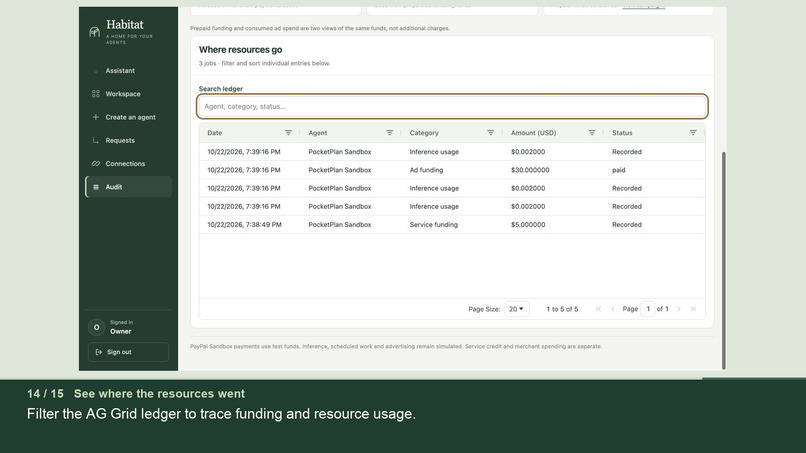Go to the previous ledger page
Viewport: 806px width, 453px height.
click(613, 309)
